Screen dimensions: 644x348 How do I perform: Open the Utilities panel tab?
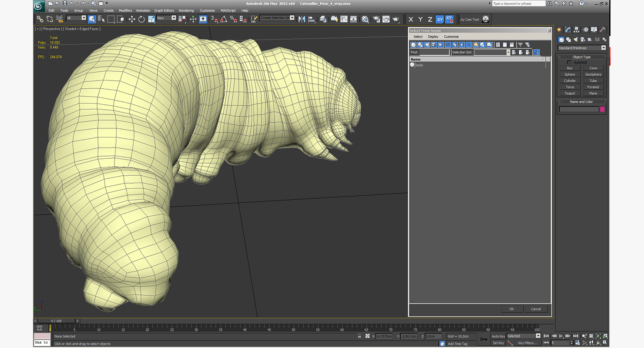[x=603, y=30]
